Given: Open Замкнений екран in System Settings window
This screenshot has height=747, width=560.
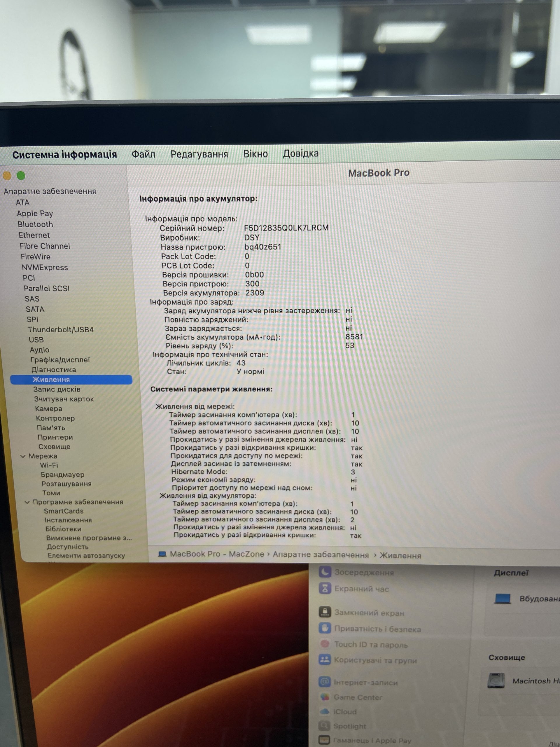Looking at the screenshot, I should (361, 612).
